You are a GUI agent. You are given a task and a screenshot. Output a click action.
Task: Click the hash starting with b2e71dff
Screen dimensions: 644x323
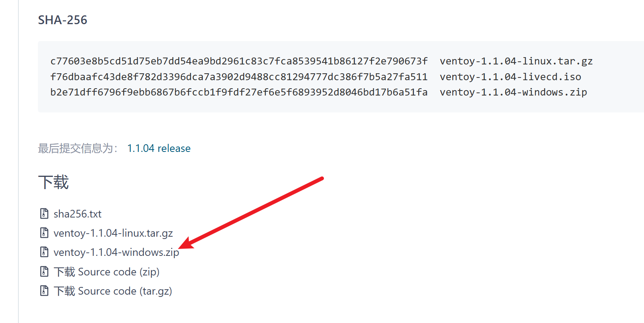coord(239,92)
